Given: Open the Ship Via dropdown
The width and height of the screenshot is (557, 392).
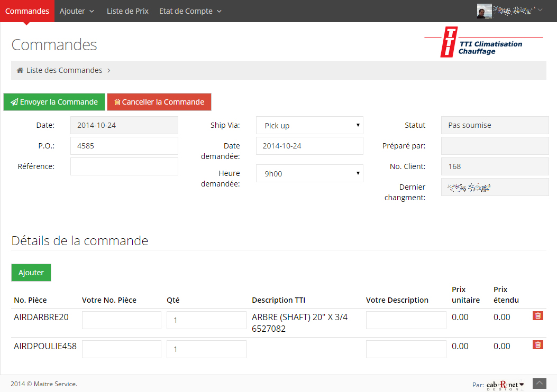Looking at the screenshot, I should coord(309,126).
